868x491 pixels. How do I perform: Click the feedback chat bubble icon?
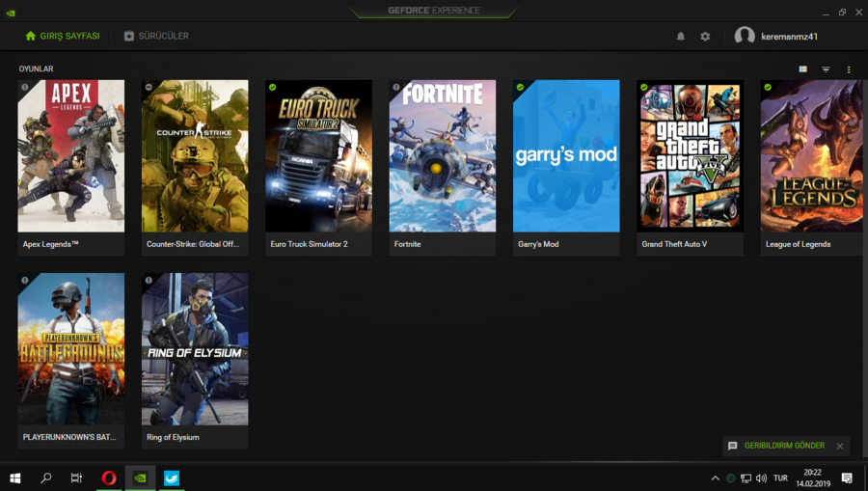click(732, 446)
